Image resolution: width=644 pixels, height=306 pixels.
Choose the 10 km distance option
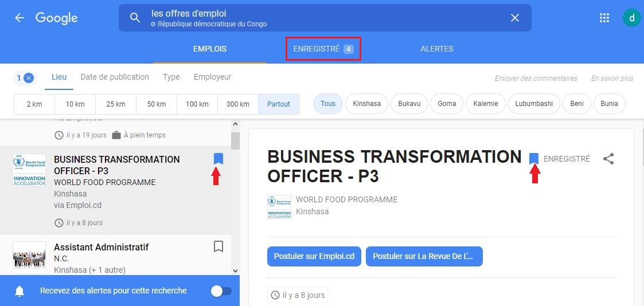[75, 104]
